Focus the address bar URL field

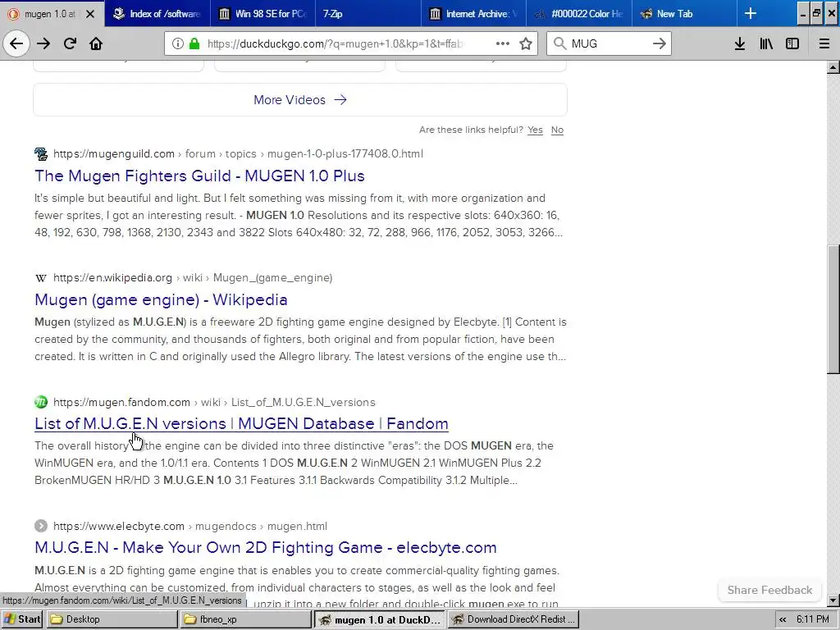[x=335, y=43]
